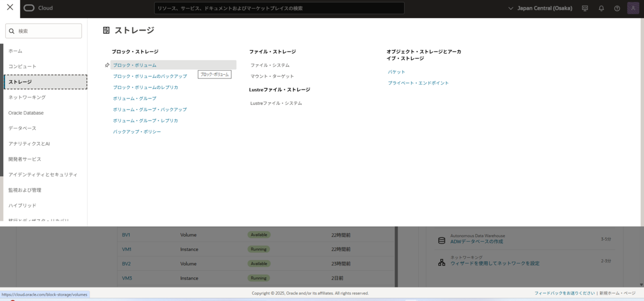This screenshot has height=301, width=644.
Task: Open the フィードバックをお送りください footer link
Action: pyautogui.click(x=565, y=293)
